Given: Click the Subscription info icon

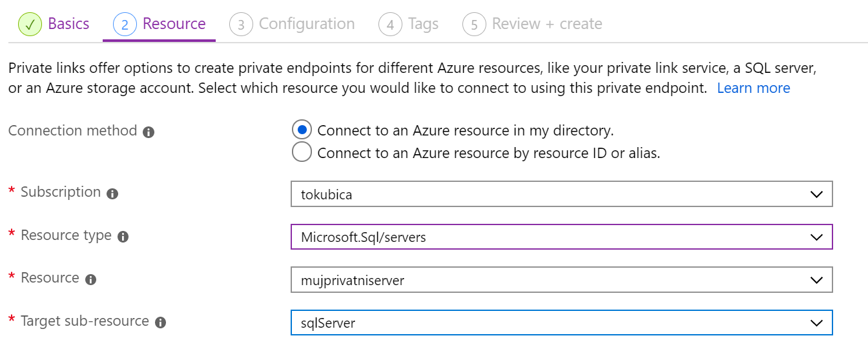Looking at the screenshot, I should point(112,194).
